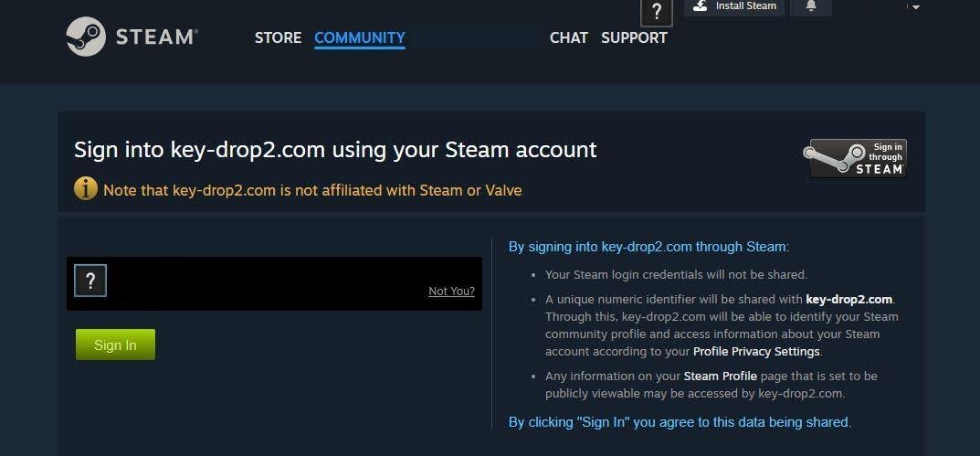Image resolution: width=980 pixels, height=456 pixels.
Task: Click the Steam logo icon
Action: (x=86, y=37)
